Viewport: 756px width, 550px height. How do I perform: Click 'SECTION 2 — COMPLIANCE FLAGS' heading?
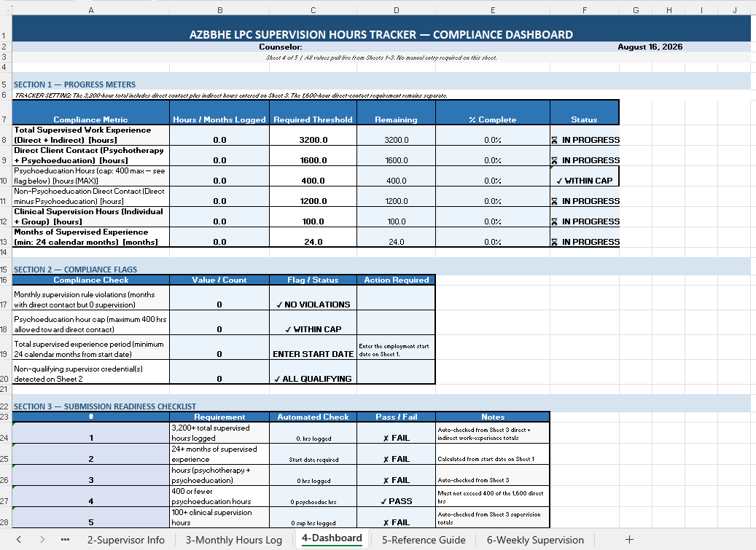coord(75,270)
